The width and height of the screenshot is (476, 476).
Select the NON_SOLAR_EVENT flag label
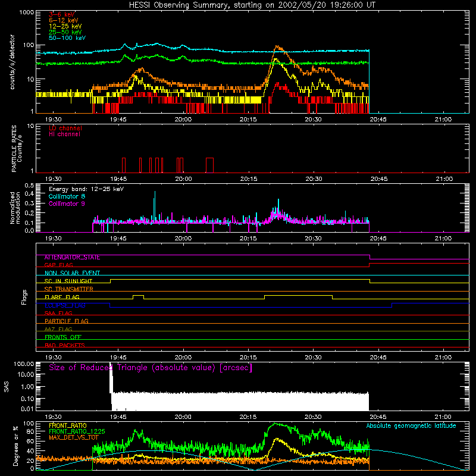pos(72,273)
